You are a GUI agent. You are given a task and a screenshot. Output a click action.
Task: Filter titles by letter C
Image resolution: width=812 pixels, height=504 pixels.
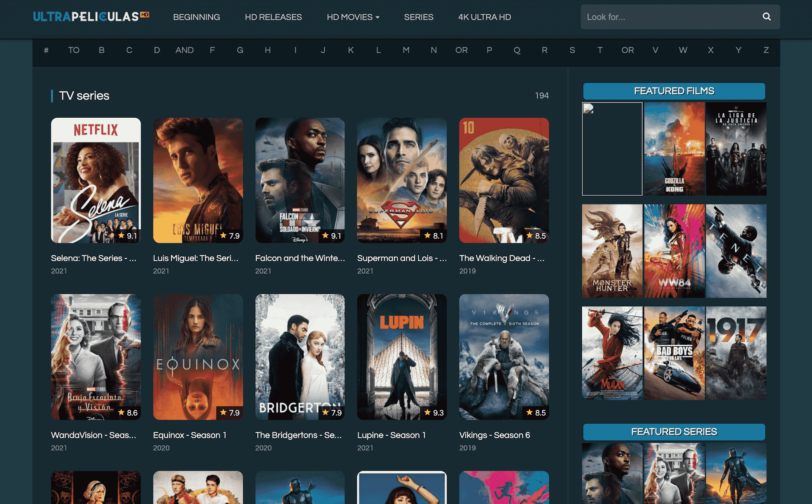click(129, 50)
